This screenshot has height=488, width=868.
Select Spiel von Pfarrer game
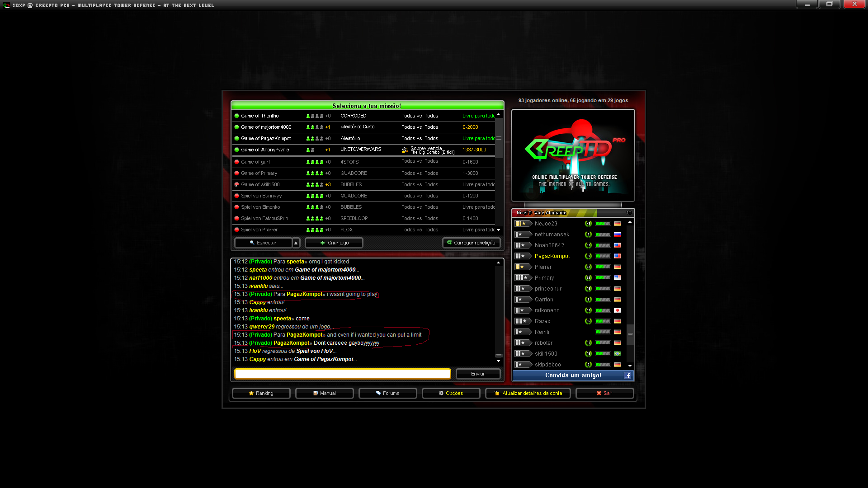[364, 230]
